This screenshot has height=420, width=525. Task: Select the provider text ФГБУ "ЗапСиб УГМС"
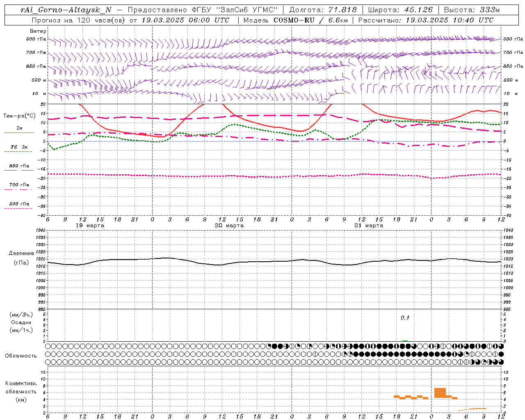coord(235,10)
